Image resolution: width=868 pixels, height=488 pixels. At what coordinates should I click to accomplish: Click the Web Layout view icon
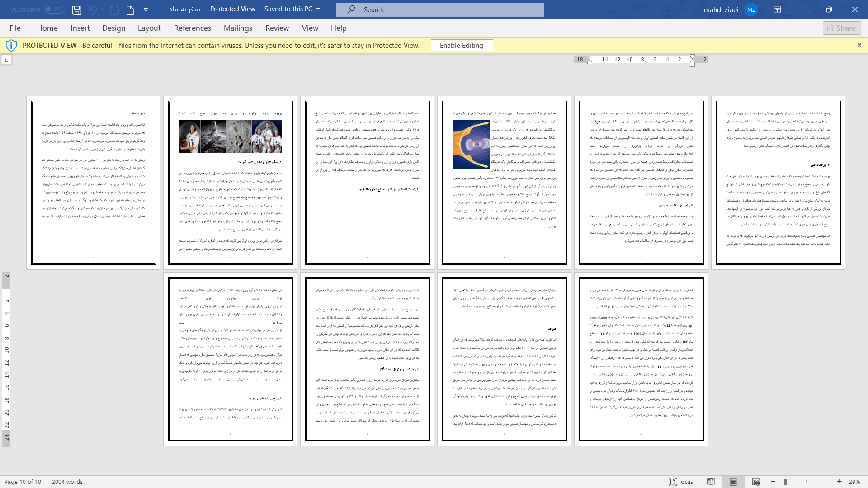(x=756, y=481)
